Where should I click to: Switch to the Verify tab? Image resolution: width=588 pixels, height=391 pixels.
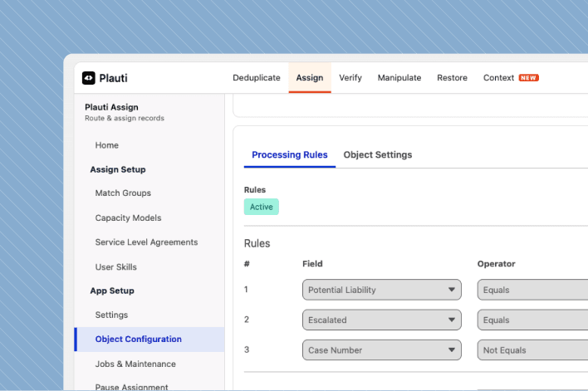[x=350, y=77]
